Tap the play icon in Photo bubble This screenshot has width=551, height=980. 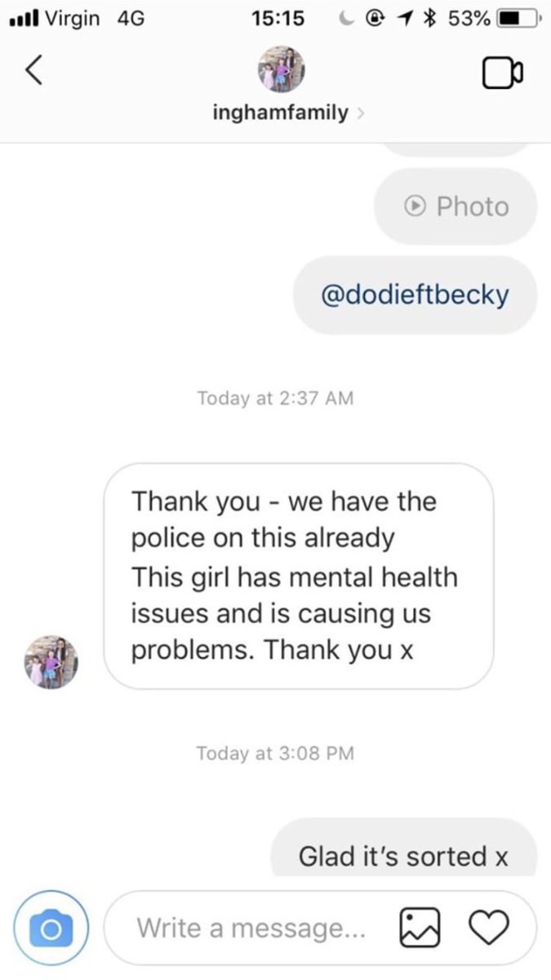[x=415, y=207]
